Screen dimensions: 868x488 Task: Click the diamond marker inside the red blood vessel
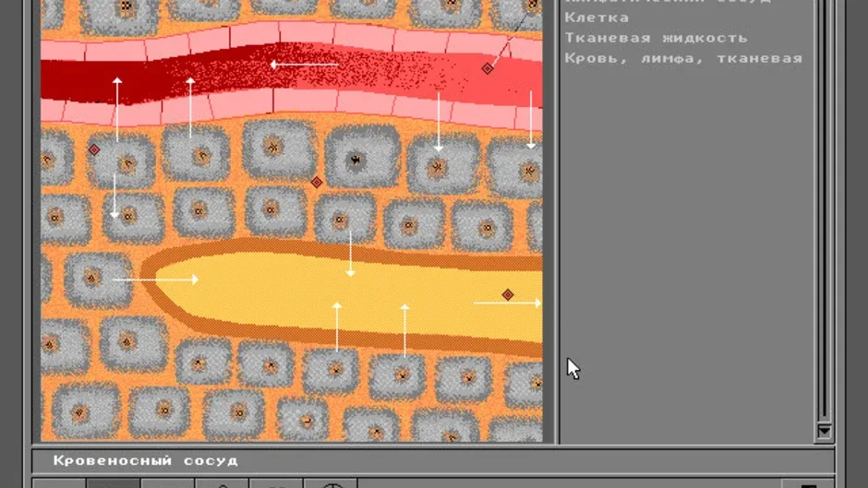[488, 68]
